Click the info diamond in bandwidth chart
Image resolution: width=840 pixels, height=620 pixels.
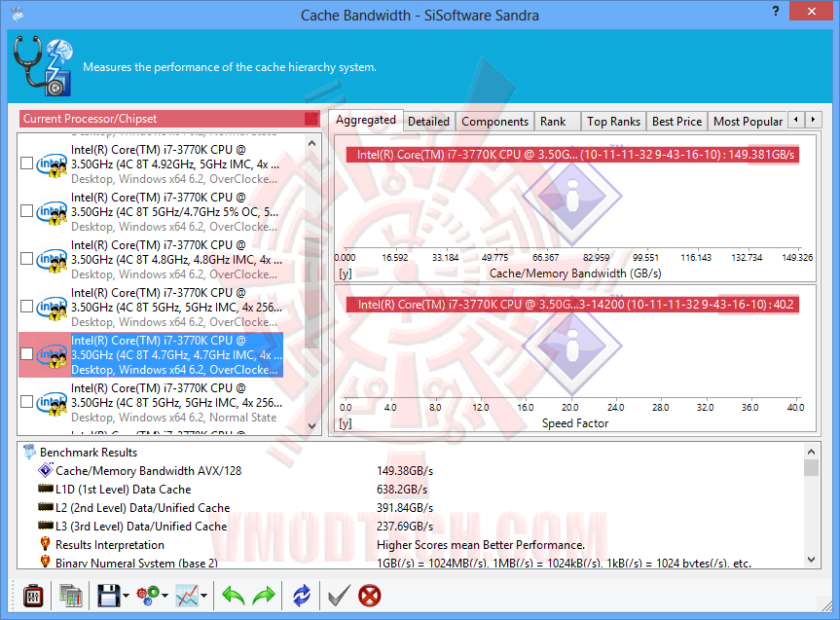tap(571, 197)
